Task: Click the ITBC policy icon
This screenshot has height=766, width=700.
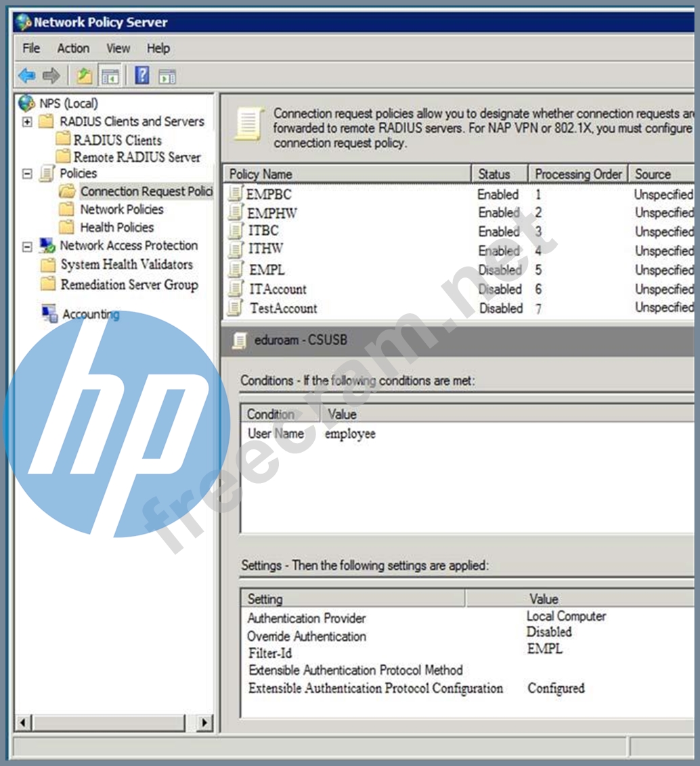Action: click(x=236, y=230)
